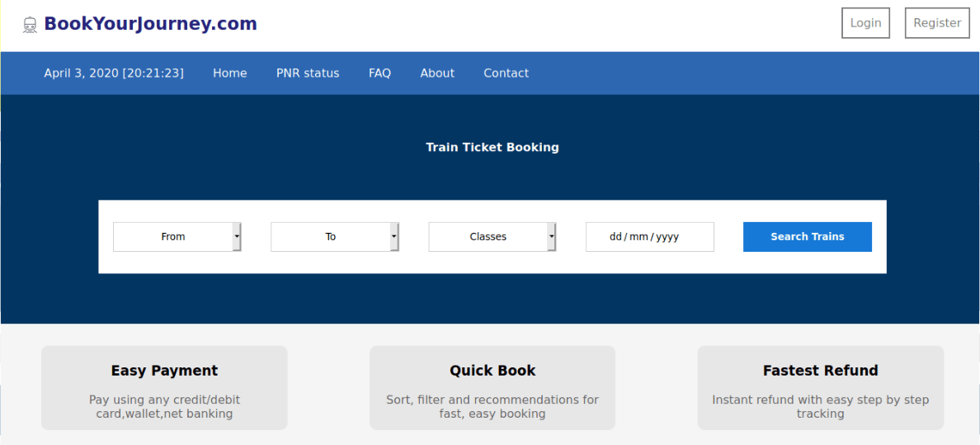Navigate to Contact page
Image resolution: width=980 pixels, height=445 pixels.
point(506,73)
